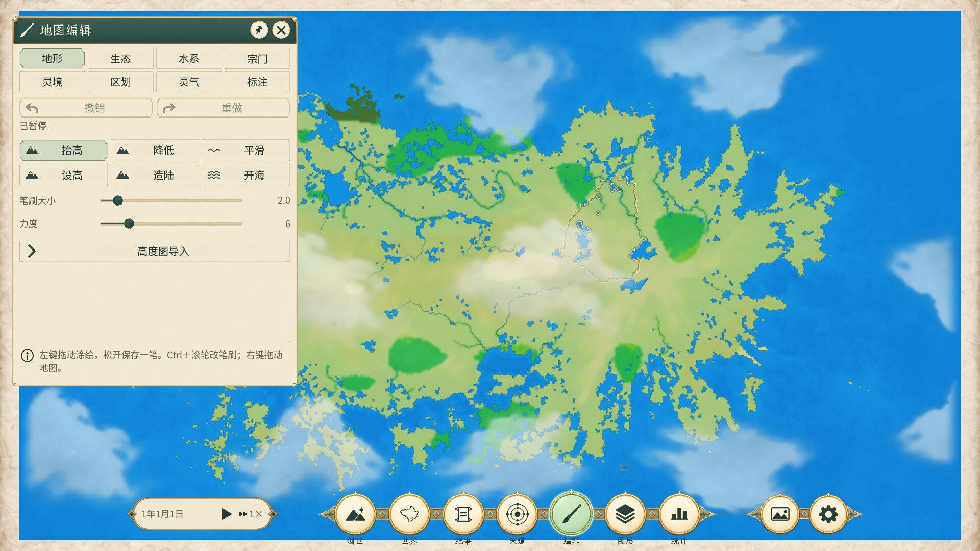
Task: Expand the 高度图导入 section
Action: coord(155,251)
